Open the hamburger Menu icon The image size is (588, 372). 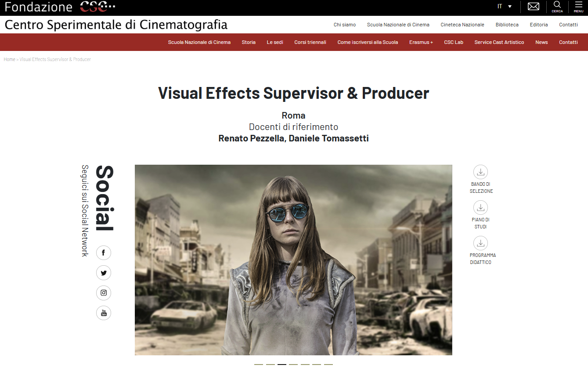click(x=578, y=7)
